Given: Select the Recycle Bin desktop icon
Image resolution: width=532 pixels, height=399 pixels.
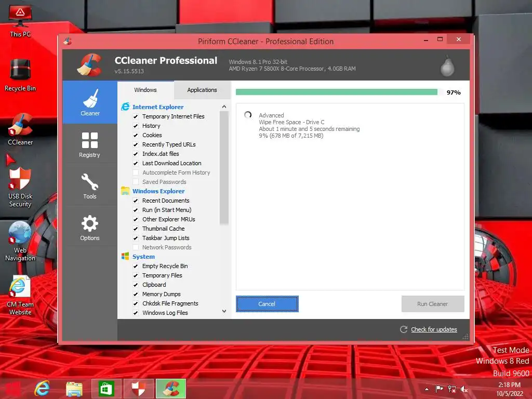Looking at the screenshot, I should [20, 75].
